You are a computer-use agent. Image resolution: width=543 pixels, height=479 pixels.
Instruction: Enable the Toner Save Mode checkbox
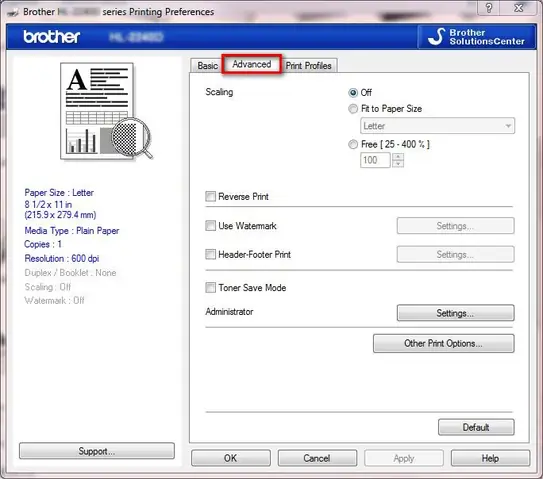tap(210, 287)
